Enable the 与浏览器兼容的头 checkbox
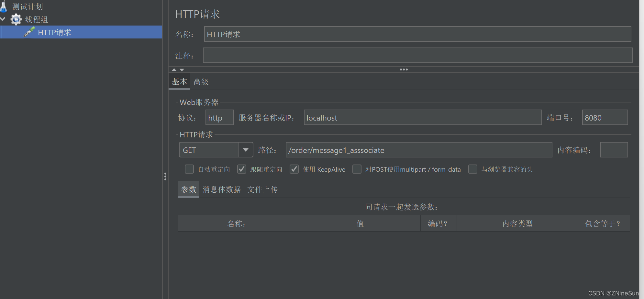644x299 pixels. coord(473,169)
